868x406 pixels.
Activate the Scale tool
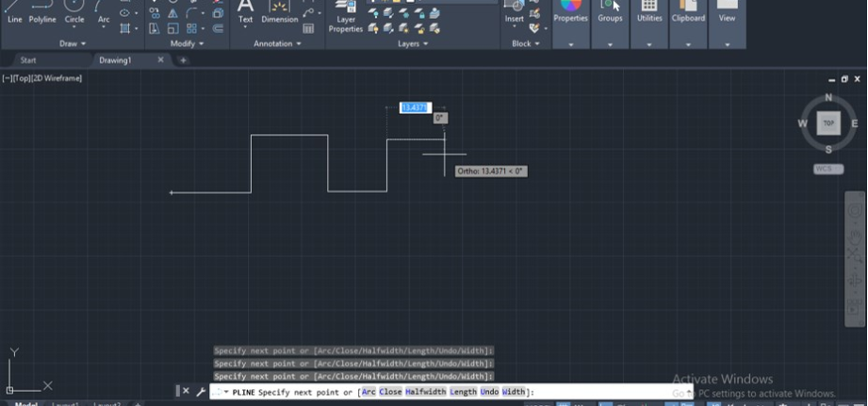click(x=172, y=28)
